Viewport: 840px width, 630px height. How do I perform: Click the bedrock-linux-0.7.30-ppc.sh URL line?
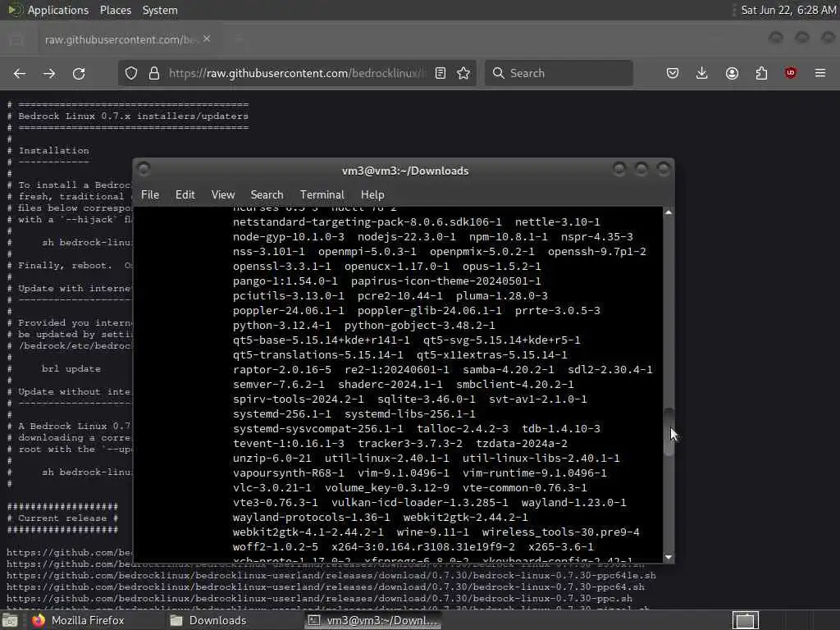(x=319, y=598)
